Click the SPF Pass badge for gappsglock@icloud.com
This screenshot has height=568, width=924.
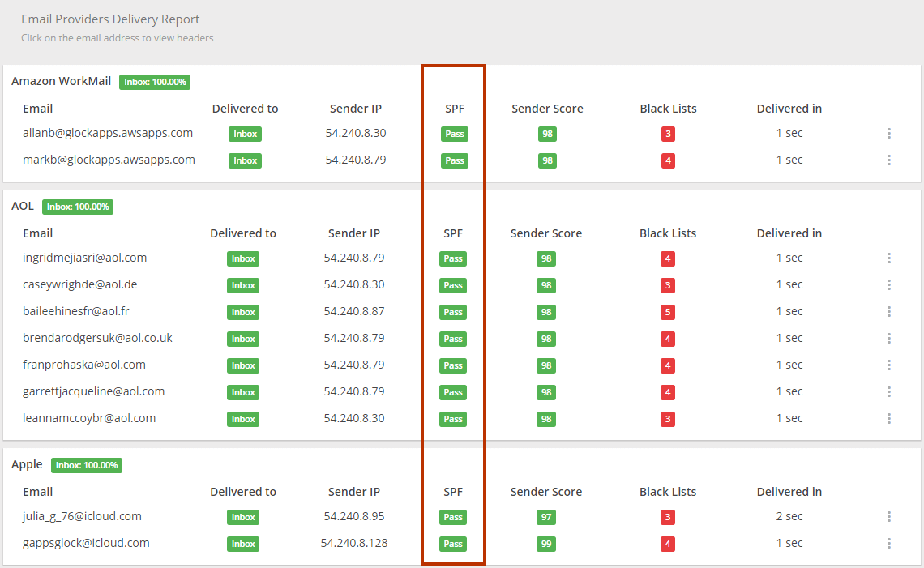tap(452, 544)
